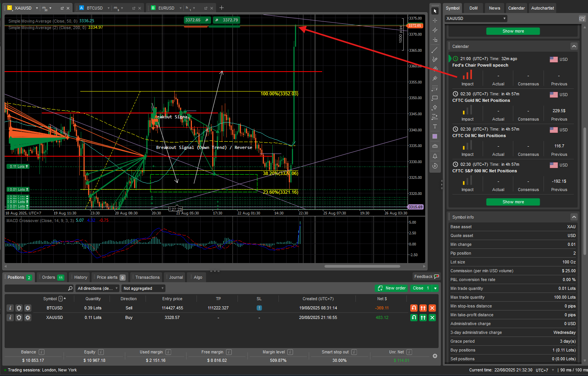Screen dimensions: 588x376
Task: Sort positions by the Symbol column header
Action: click(50, 299)
